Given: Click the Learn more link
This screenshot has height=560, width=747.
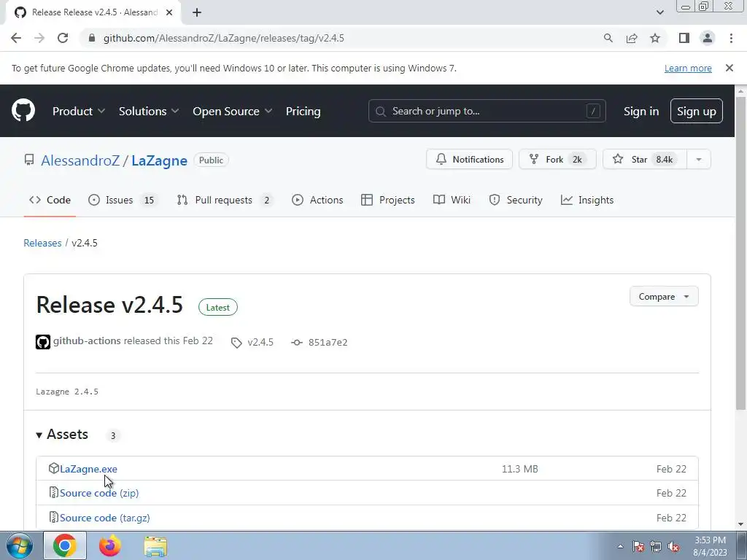Looking at the screenshot, I should click(x=688, y=68).
